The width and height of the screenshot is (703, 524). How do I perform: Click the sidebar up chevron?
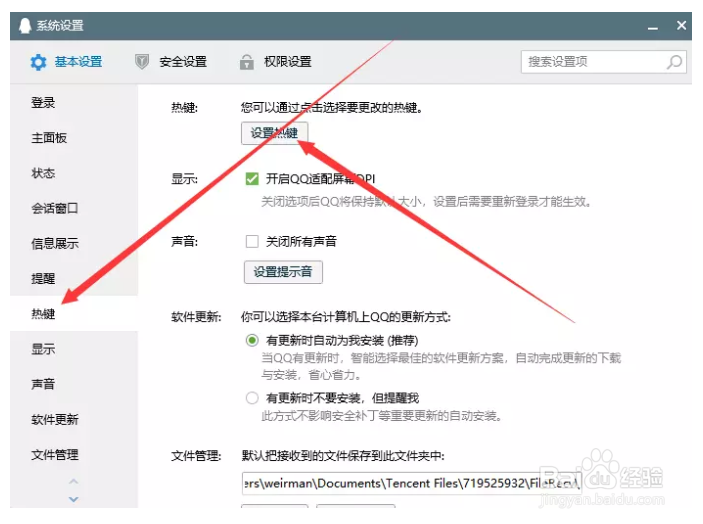coord(74,481)
